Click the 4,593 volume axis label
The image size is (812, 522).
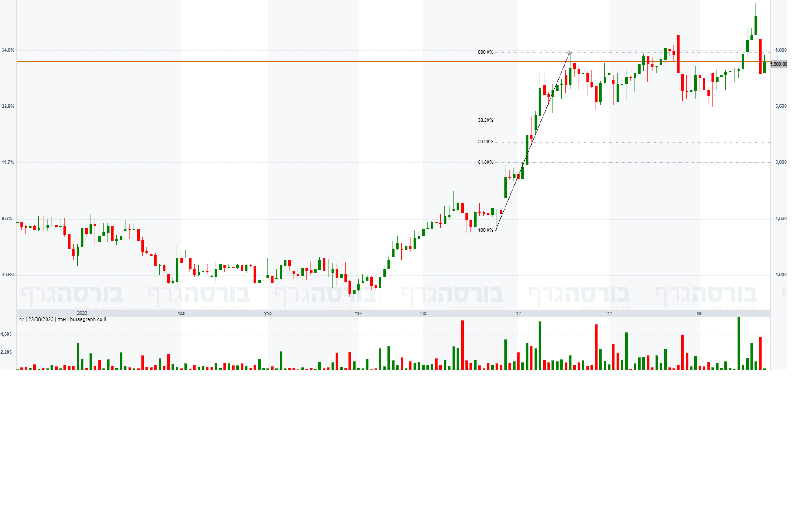tap(6, 335)
